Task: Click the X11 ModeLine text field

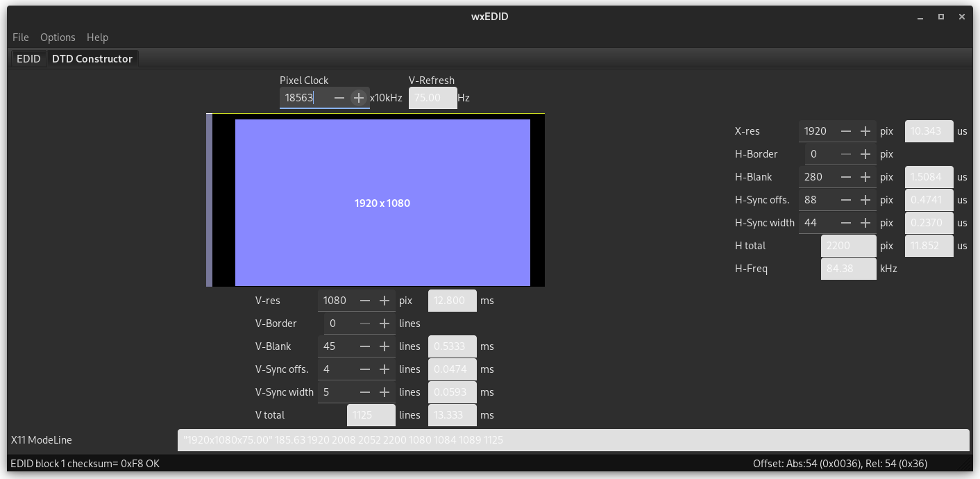Action: coord(573,440)
